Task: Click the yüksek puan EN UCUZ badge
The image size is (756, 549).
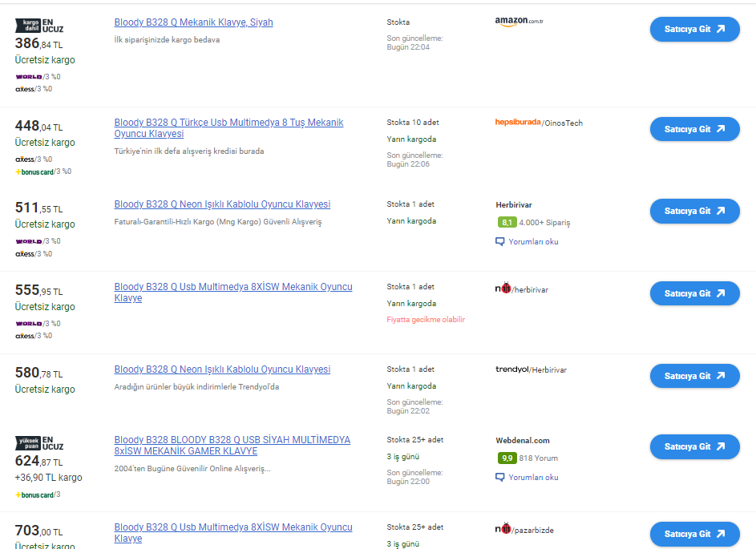Action: [39, 443]
